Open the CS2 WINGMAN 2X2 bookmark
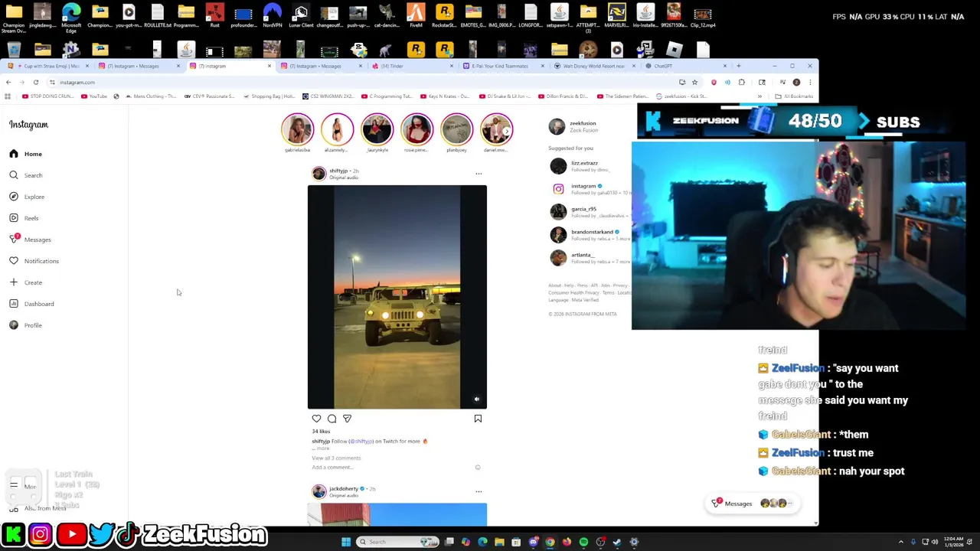The width and height of the screenshot is (980, 551). 329,96
